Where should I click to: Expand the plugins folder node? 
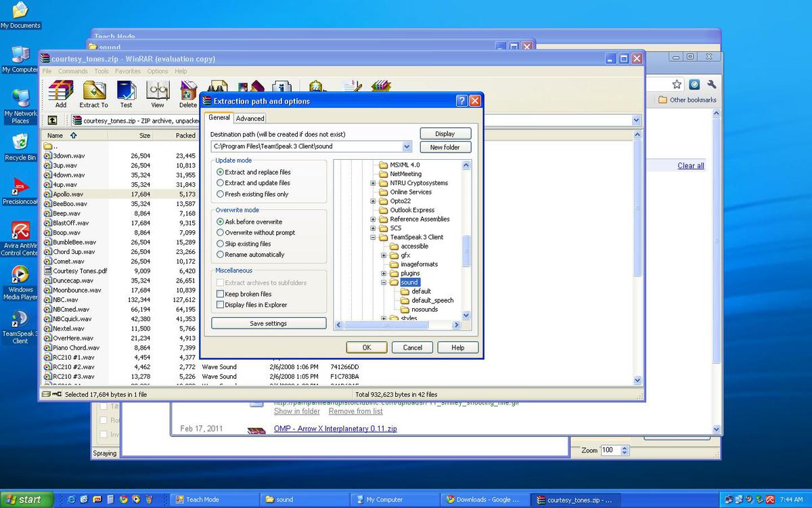384,274
